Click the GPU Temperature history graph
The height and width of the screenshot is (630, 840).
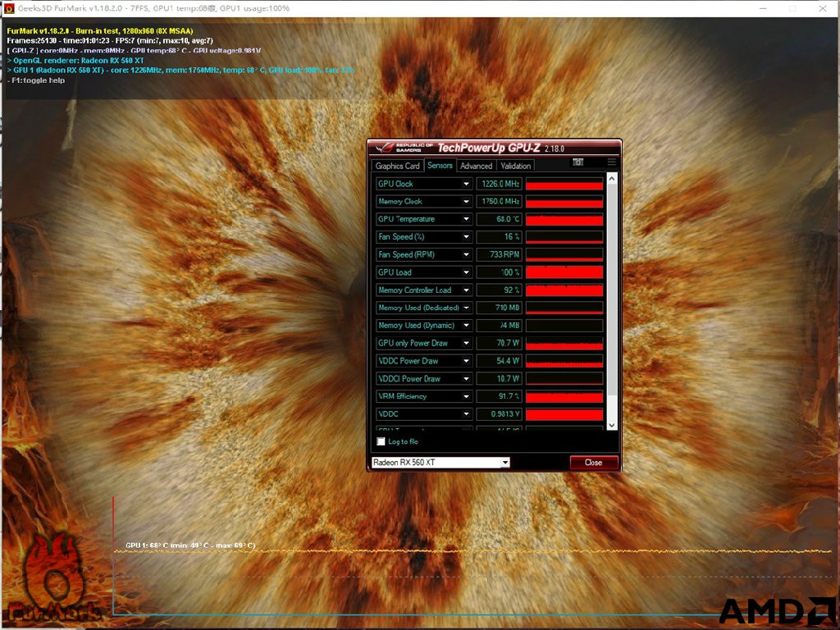coord(564,219)
